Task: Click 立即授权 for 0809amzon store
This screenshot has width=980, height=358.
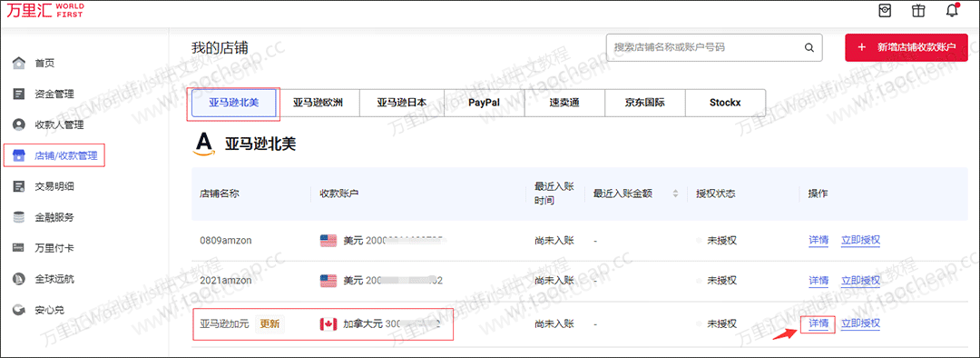Action: click(860, 241)
